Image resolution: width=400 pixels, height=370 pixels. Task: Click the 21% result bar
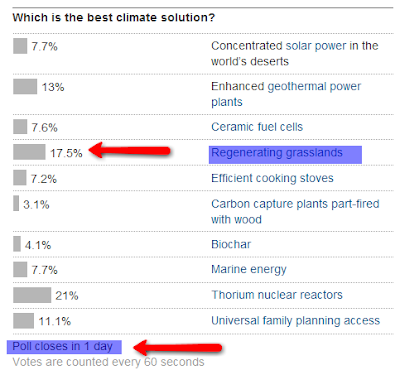[32, 295]
